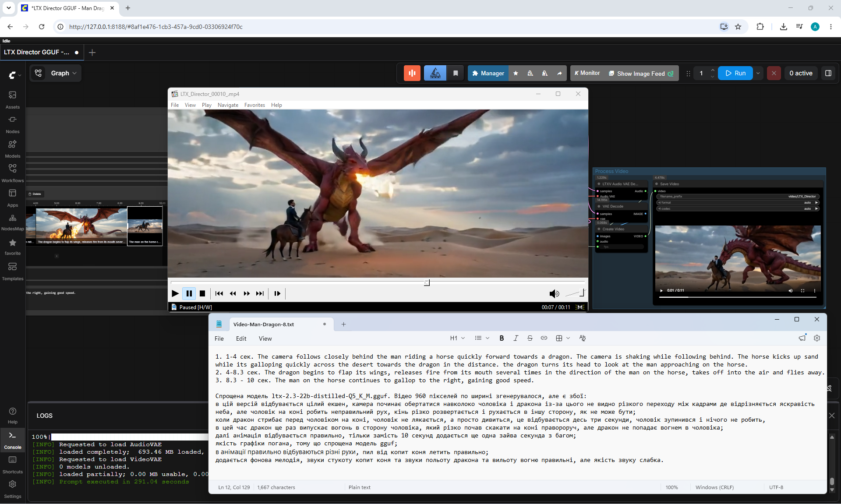Open the Navigate menu in media player

pos(228,105)
